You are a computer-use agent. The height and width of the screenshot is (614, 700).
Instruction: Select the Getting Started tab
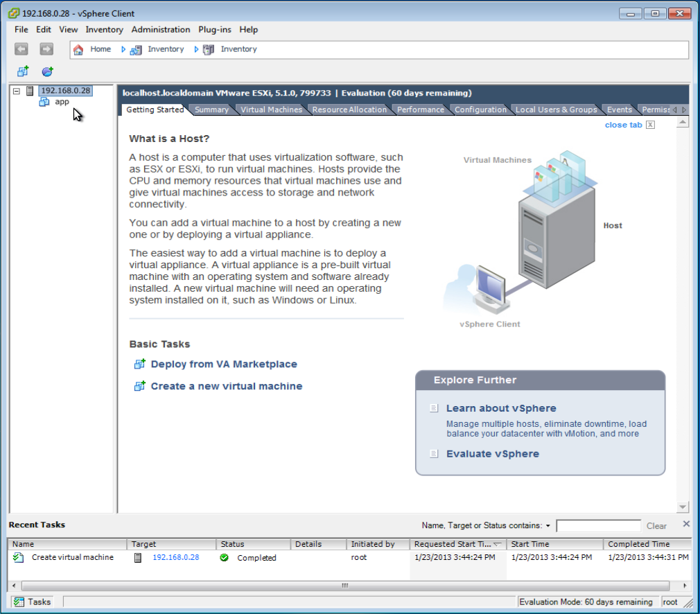(x=155, y=109)
